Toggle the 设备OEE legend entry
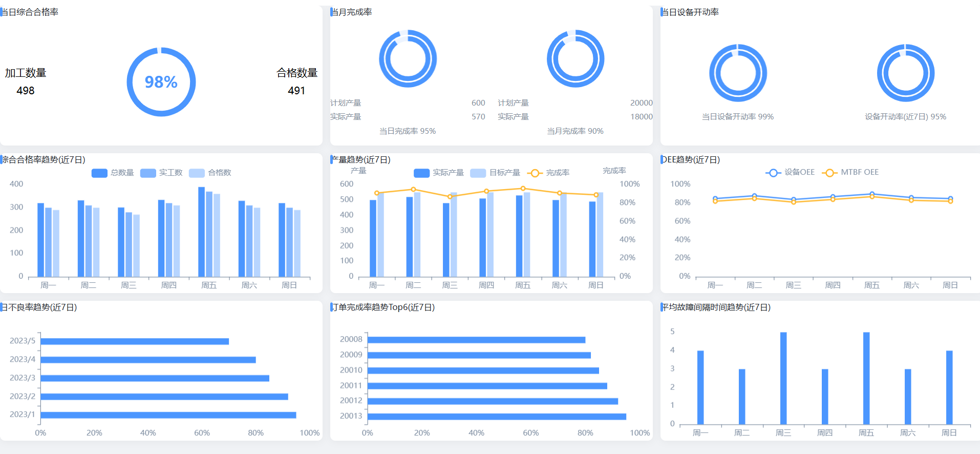This screenshot has width=980, height=454. (x=790, y=172)
